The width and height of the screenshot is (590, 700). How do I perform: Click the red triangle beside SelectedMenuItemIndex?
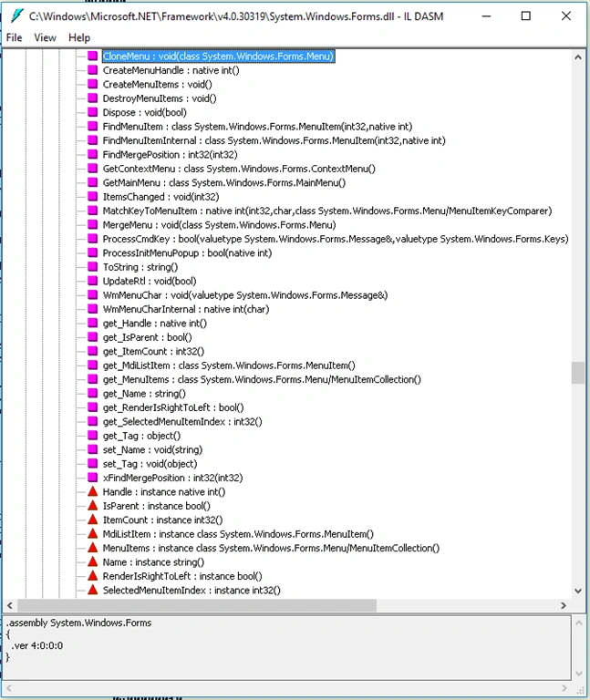pyautogui.click(x=92, y=591)
